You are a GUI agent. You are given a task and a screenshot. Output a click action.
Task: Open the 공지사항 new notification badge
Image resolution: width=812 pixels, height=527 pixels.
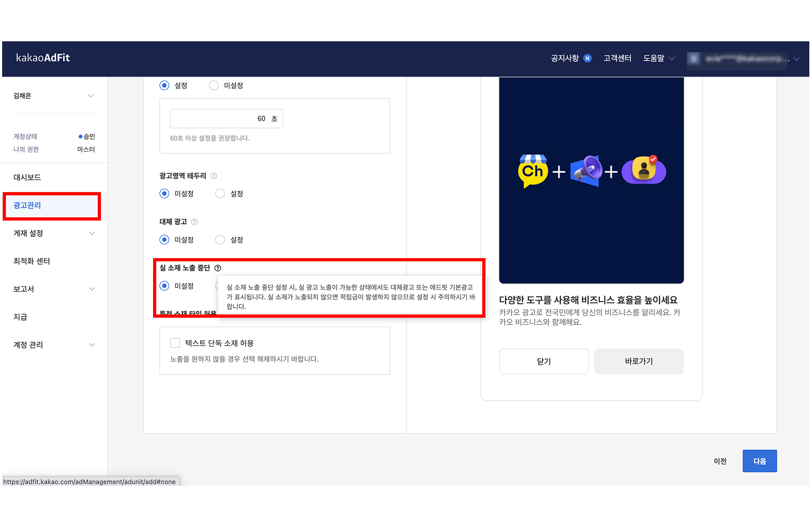pos(588,58)
